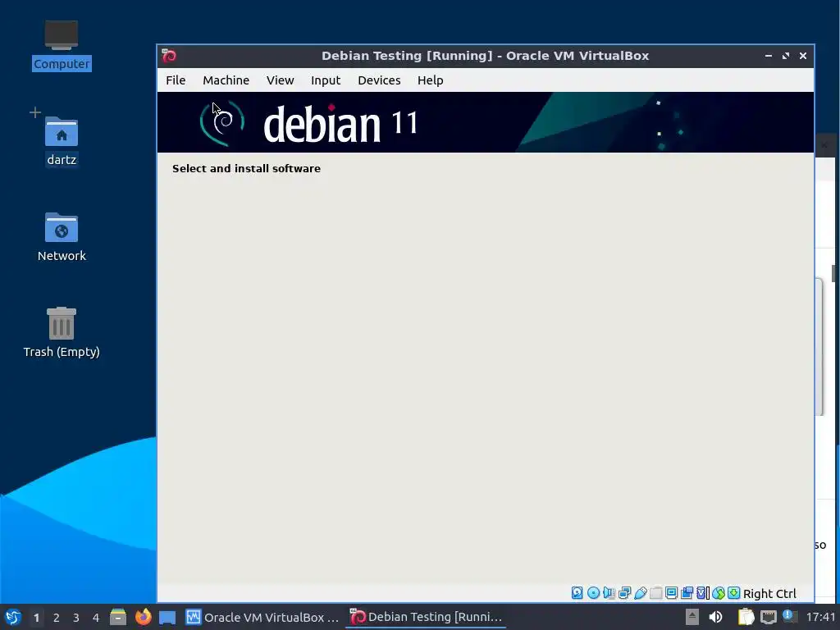The width and height of the screenshot is (840, 630).
Task: Click the removable media eject tray icon
Action: point(692,617)
